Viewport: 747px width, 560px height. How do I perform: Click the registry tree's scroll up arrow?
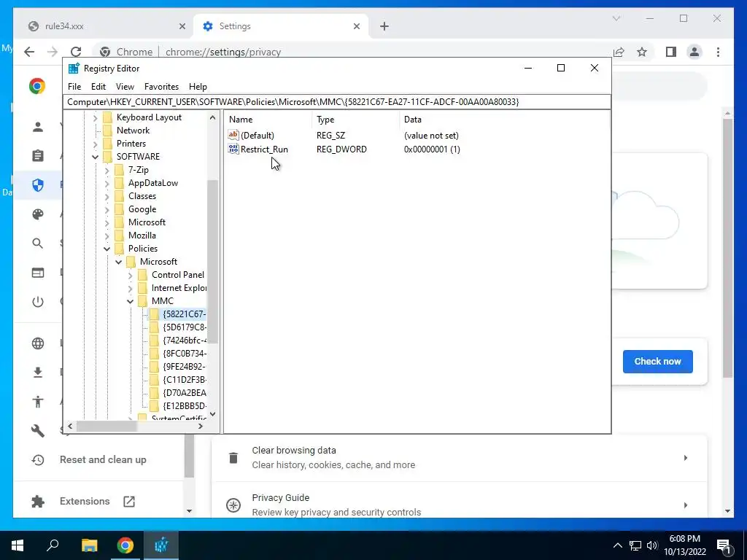pos(212,117)
